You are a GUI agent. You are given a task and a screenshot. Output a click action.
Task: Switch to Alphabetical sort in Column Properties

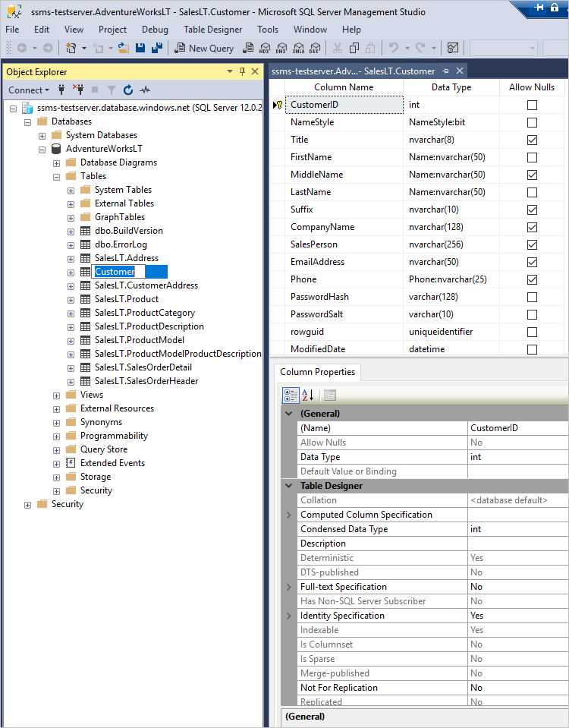(308, 395)
